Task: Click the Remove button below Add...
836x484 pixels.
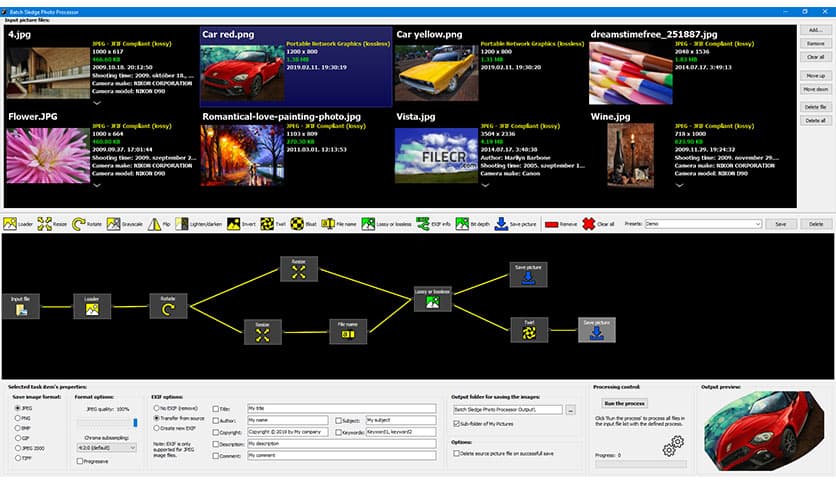Action: coord(815,44)
